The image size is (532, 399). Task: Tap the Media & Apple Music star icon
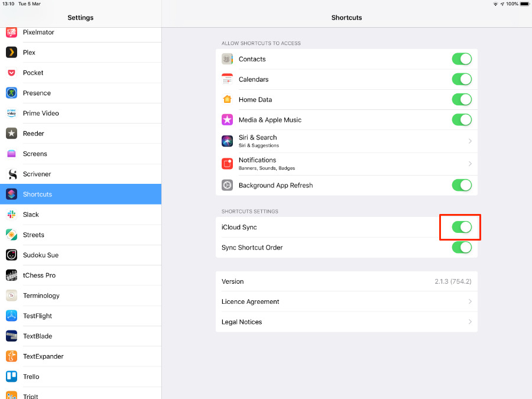(228, 120)
